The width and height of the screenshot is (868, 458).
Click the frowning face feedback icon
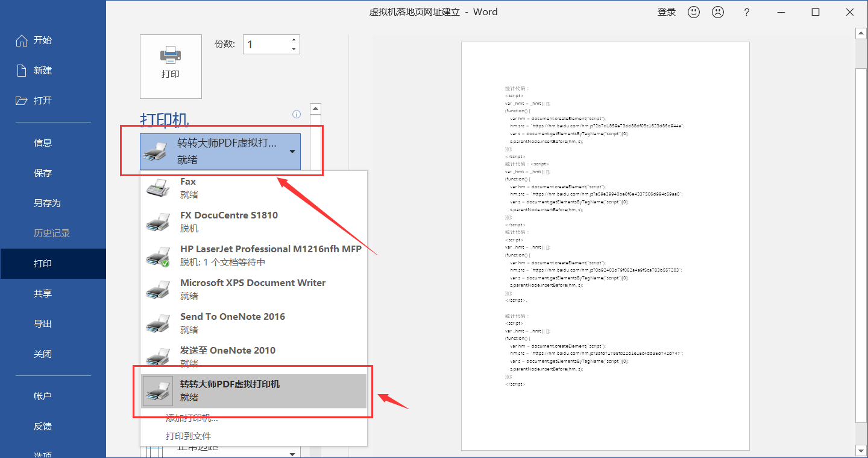tap(717, 12)
